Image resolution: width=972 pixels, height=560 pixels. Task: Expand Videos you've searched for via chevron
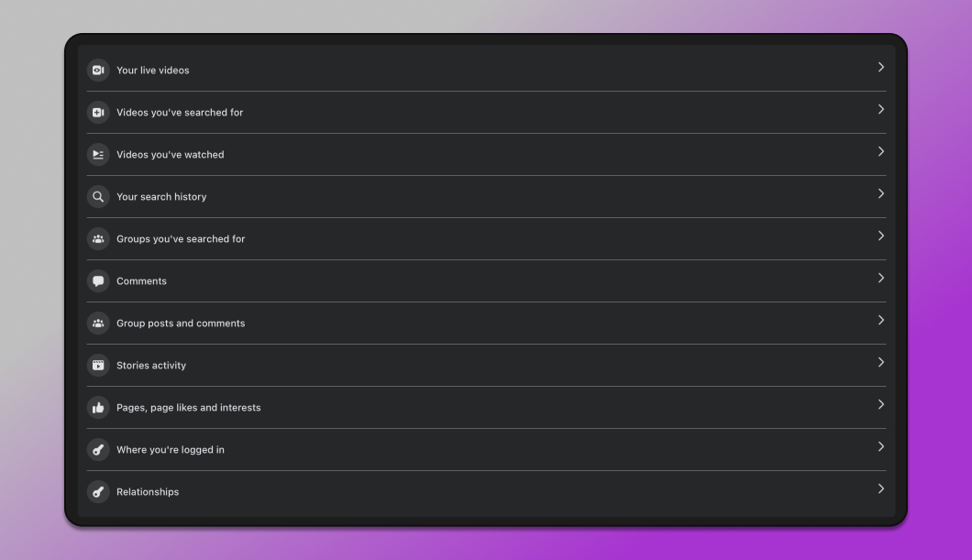(x=881, y=109)
